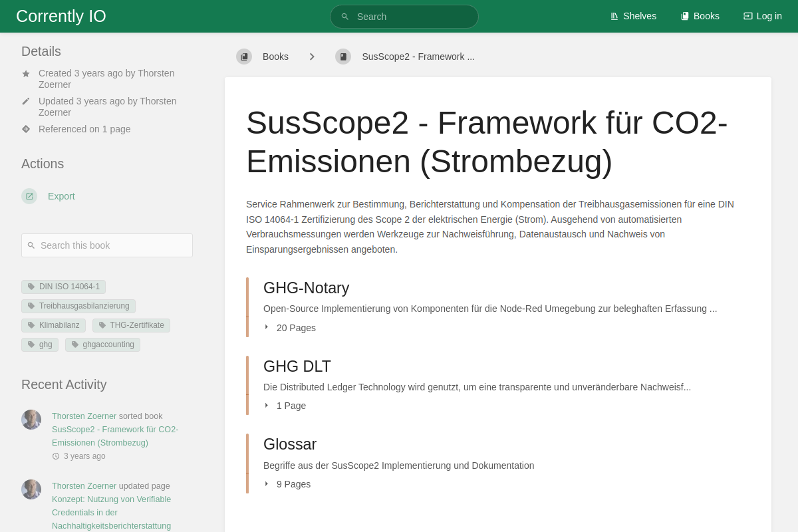798x532 pixels.
Task: Click the tag icon on THG-Zertifikate
Action: pos(102,325)
